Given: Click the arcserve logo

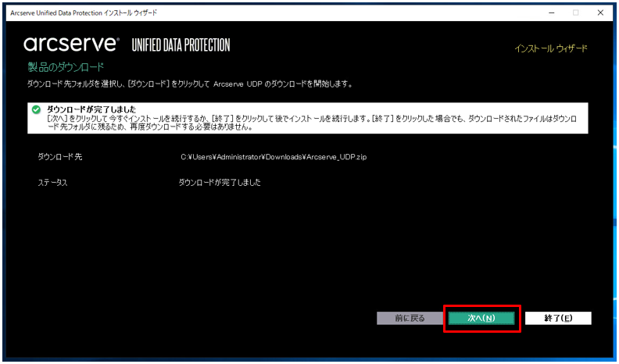Looking at the screenshot, I should coord(71,45).
